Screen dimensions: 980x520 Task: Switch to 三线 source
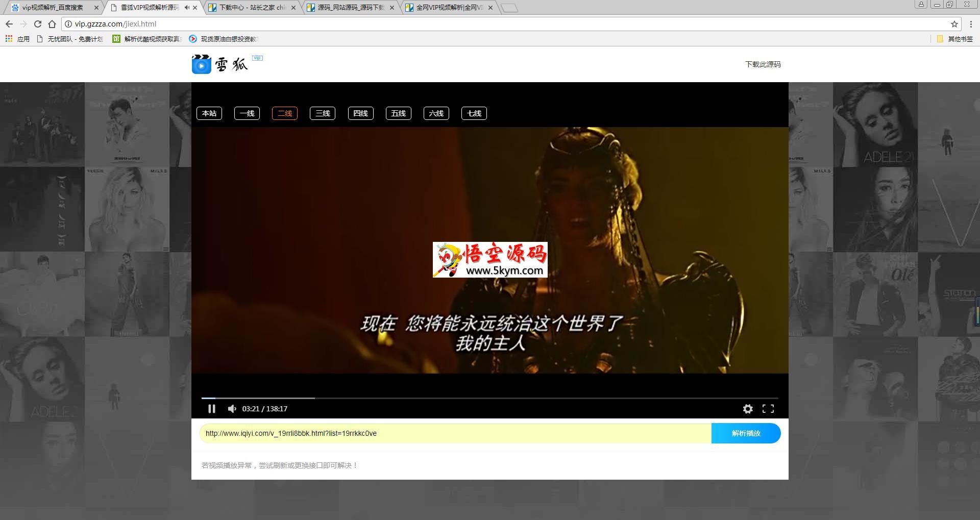tap(323, 113)
